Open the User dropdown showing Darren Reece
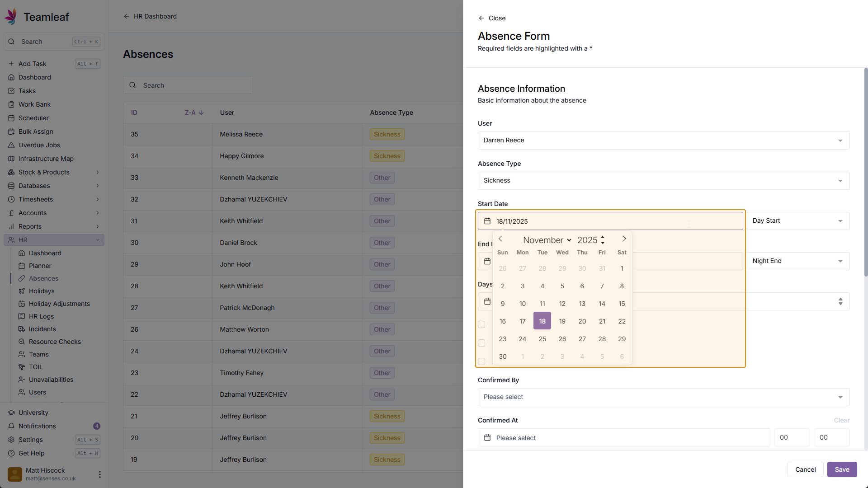 tap(663, 141)
